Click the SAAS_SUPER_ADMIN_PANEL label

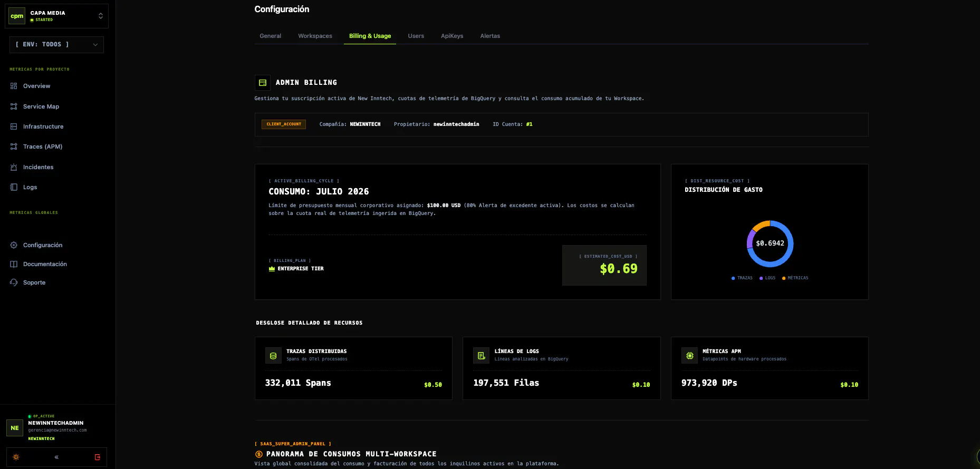pyautogui.click(x=293, y=444)
